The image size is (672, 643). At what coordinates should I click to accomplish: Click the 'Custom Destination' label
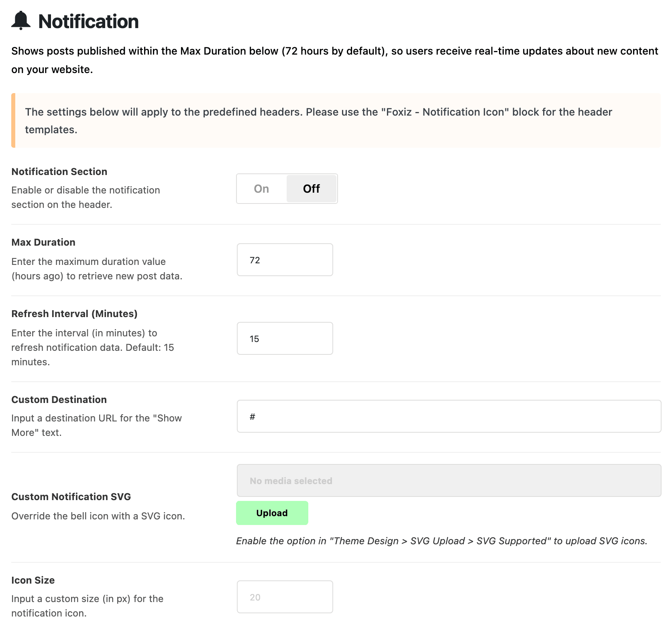click(59, 399)
